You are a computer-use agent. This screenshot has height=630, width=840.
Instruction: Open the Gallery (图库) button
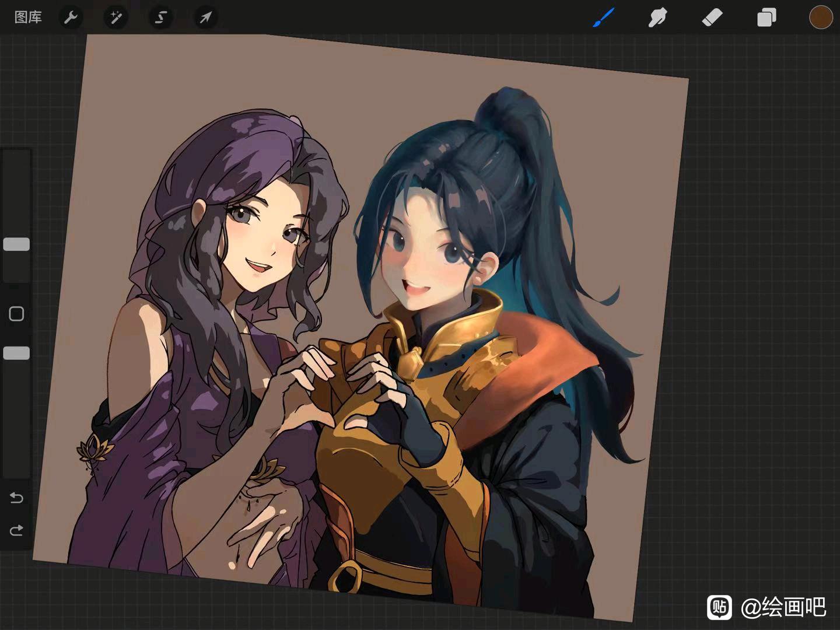click(x=28, y=17)
